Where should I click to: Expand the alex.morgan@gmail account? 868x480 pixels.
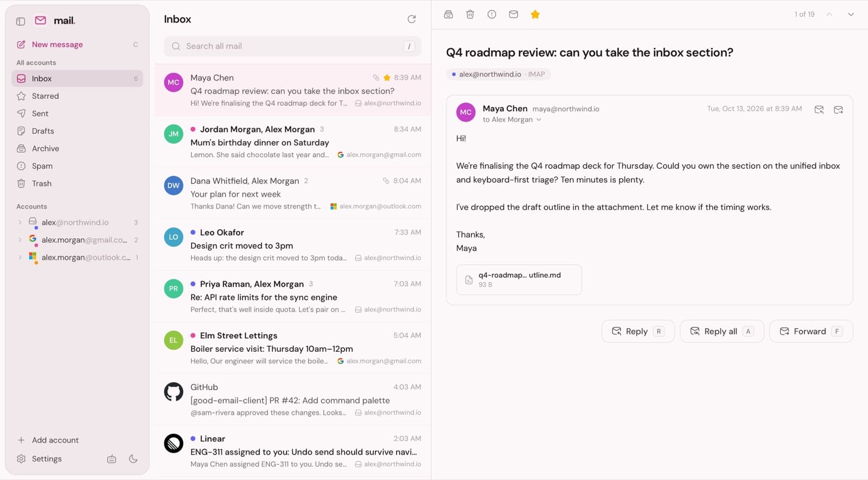pyautogui.click(x=20, y=240)
